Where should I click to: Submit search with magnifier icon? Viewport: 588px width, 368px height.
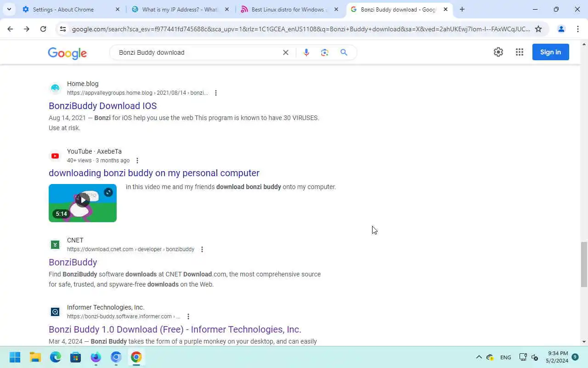coord(344,52)
